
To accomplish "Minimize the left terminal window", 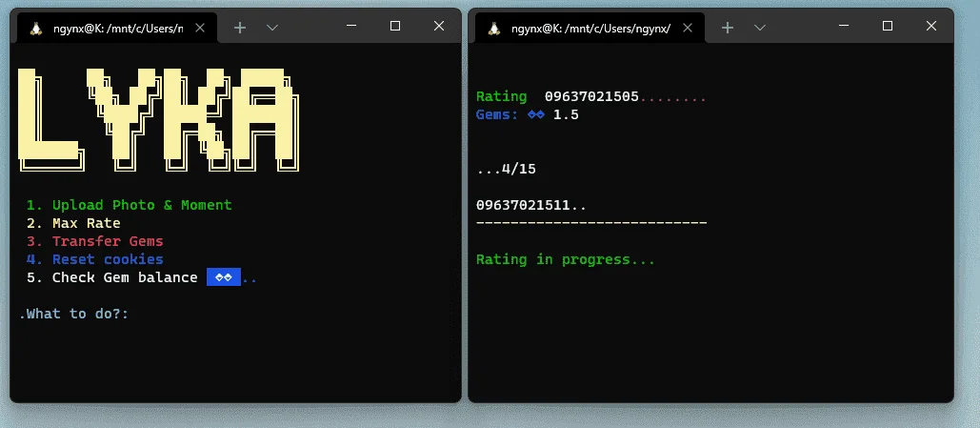I will 351,26.
